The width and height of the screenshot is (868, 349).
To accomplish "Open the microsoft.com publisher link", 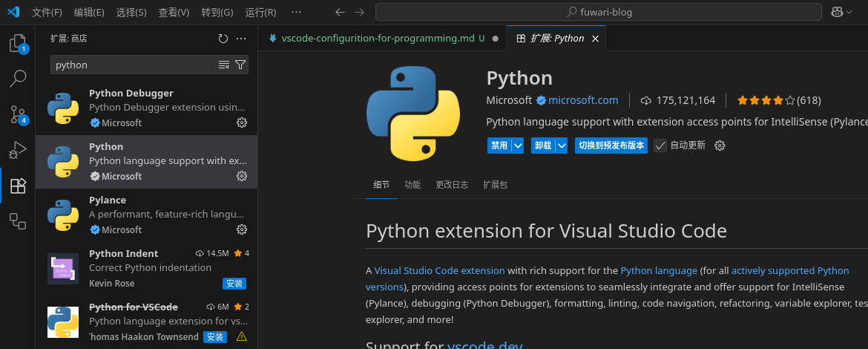I will pyautogui.click(x=583, y=100).
